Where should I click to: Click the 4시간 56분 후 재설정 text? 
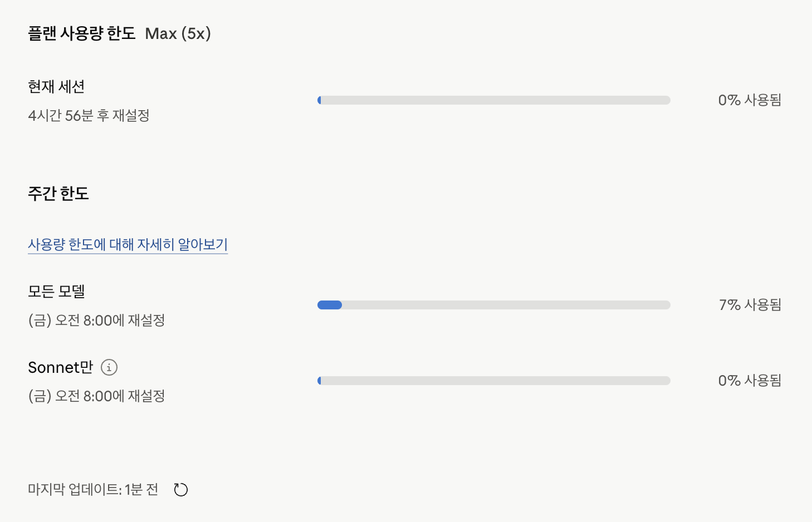(x=89, y=116)
